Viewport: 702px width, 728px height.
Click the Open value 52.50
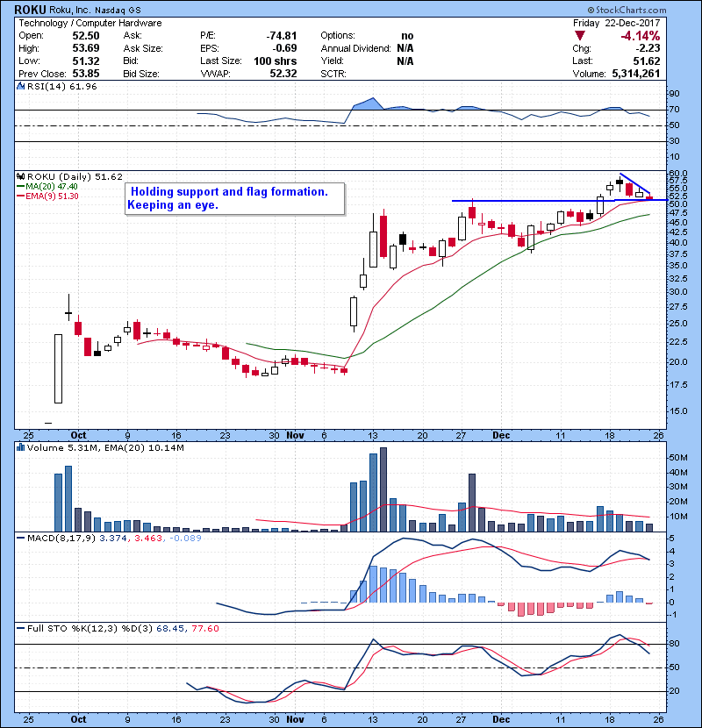(x=86, y=36)
